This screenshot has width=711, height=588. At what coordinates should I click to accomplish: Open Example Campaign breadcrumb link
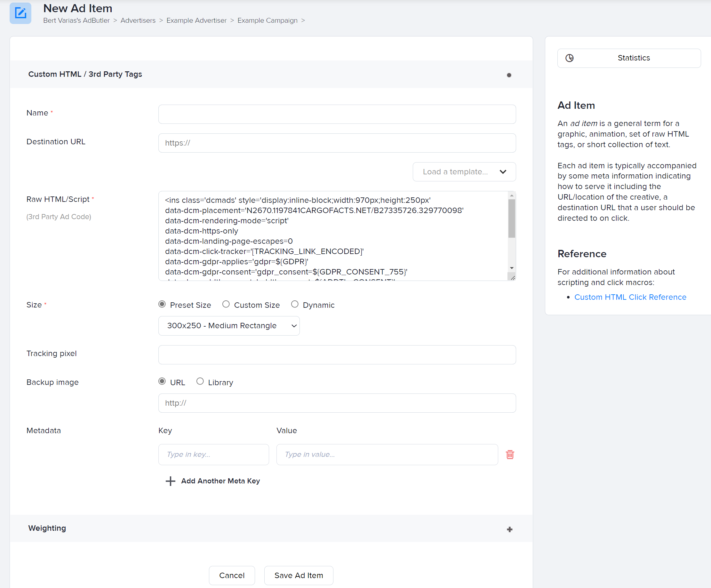pos(267,20)
